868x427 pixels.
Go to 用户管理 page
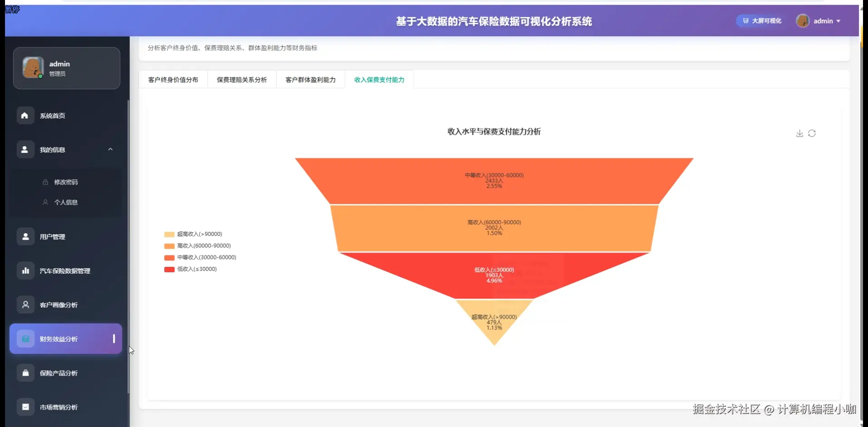point(66,236)
